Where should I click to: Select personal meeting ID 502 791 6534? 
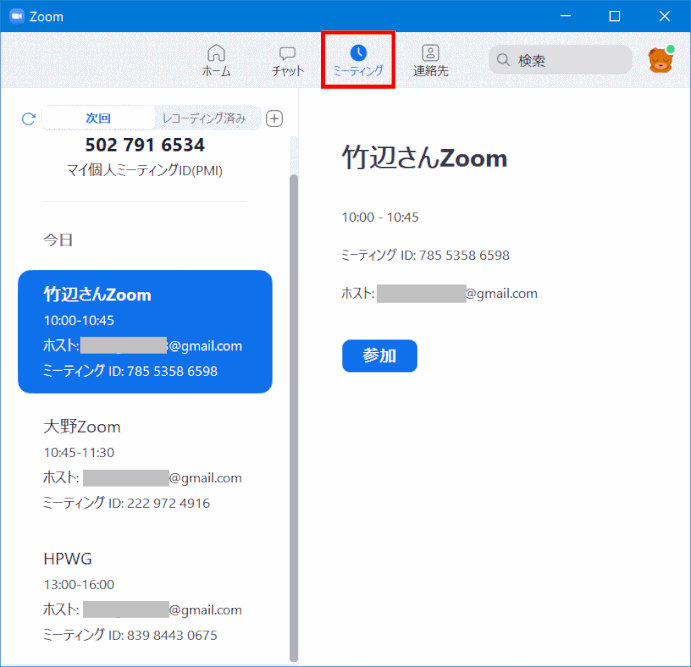(x=145, y=145)
